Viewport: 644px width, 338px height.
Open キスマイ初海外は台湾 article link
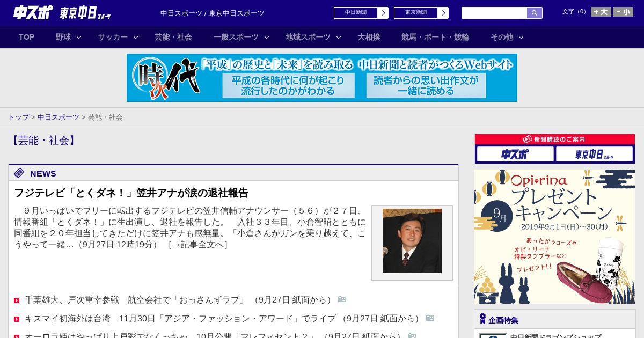point(224,319)
